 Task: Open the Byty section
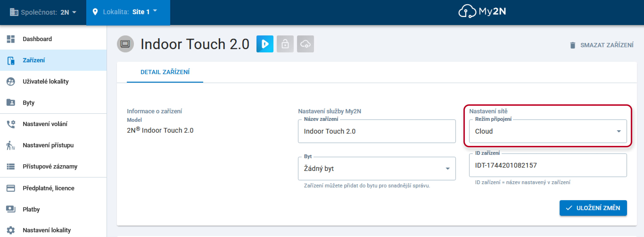pyautogui.click(x=53, y=103)
